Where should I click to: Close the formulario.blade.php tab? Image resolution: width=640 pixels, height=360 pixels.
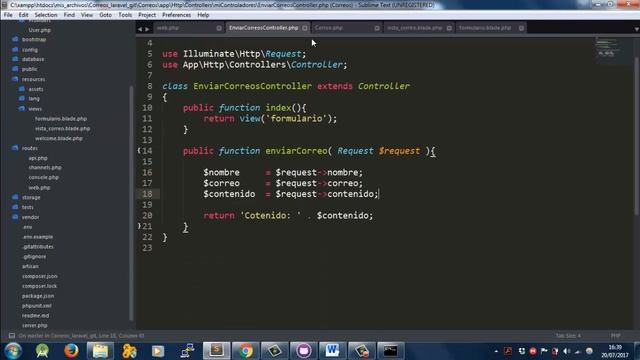point(521,28)
